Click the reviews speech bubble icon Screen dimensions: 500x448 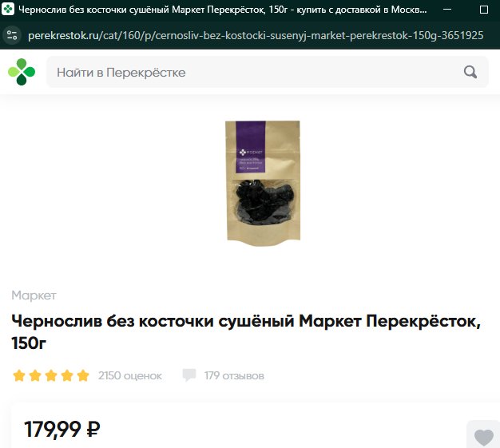pos(189,375)
